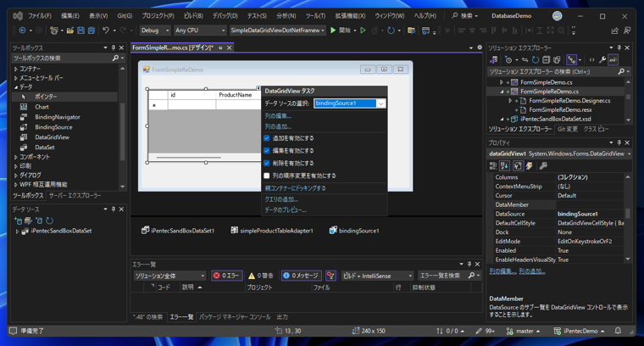Click the toolbox search magnifier icon

[x=115, y=59]
